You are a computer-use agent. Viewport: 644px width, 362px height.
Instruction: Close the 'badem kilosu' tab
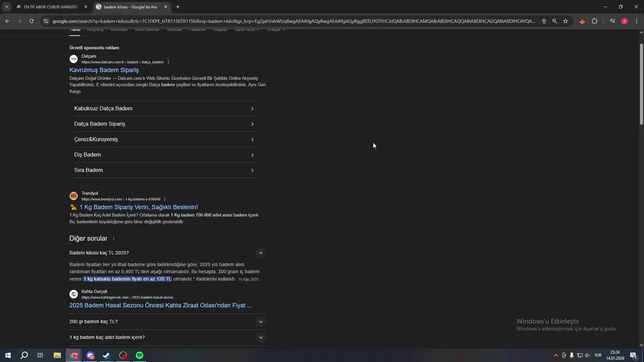pyautogui.click(x=166, y=7)
